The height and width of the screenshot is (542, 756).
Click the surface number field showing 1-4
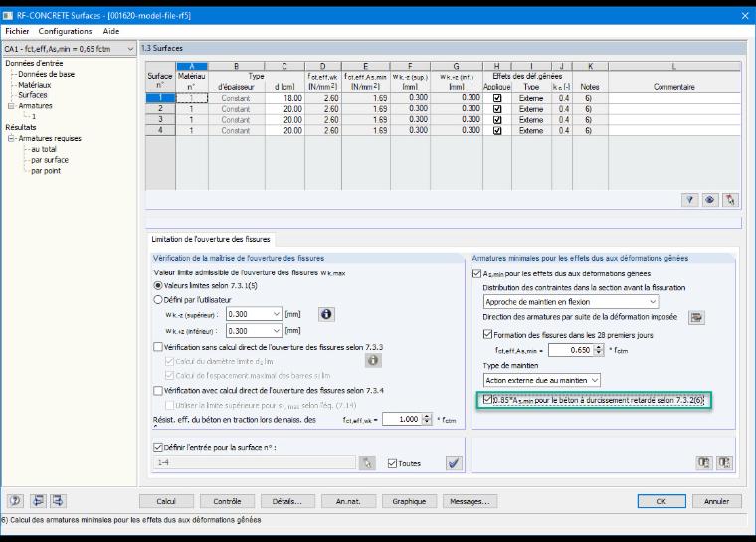tap(254, 462)
